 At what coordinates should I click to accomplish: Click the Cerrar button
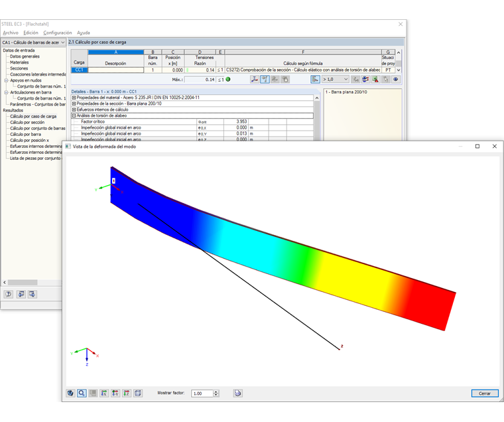(485, 393)
